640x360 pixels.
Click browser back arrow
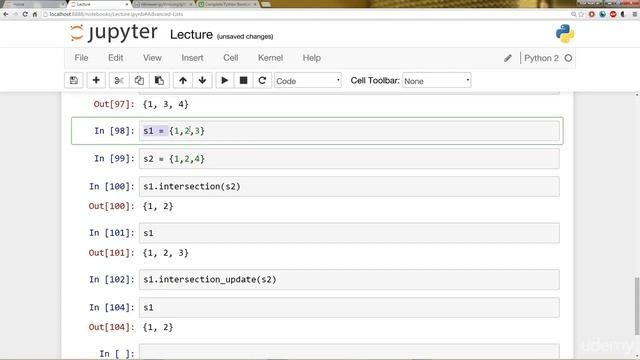6,14
